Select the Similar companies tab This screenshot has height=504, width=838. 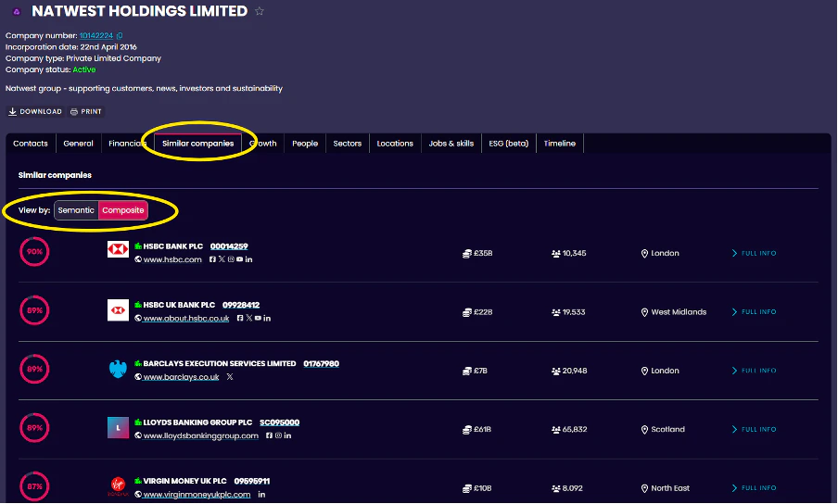(x=197, y=143)
